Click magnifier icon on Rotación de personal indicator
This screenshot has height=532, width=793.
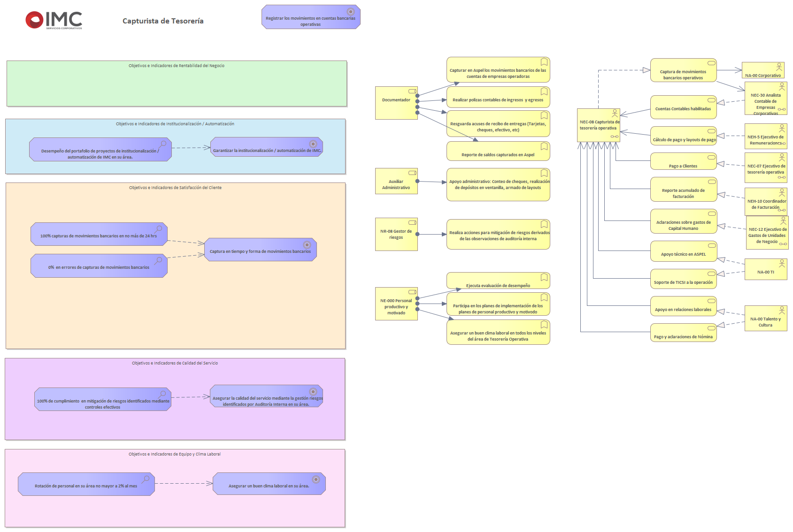coord(146,479)
